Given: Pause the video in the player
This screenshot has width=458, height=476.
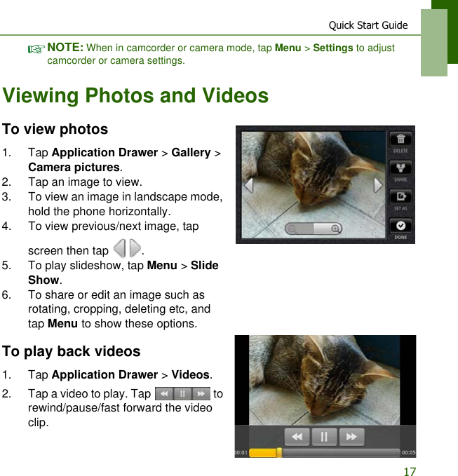Looking at the screenshot, I should tap(324, 437).
